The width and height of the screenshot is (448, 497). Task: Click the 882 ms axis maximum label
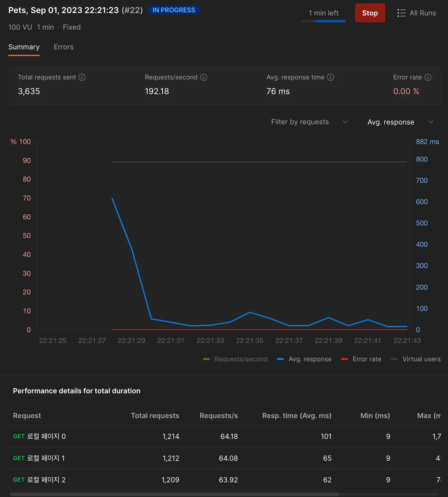pyautogui.click(x=427, y=142)
